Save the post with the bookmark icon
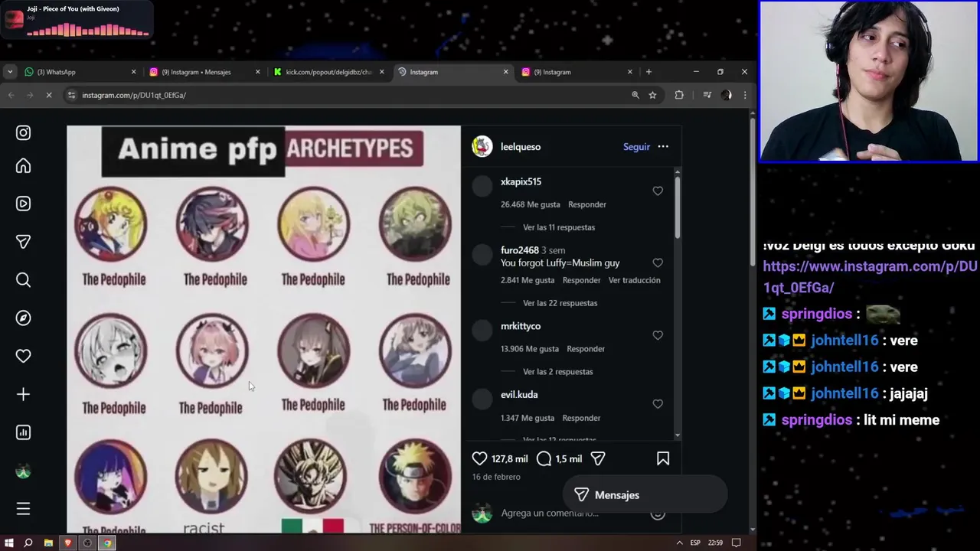Screen dimensions: 980x551 pos(663,458)
